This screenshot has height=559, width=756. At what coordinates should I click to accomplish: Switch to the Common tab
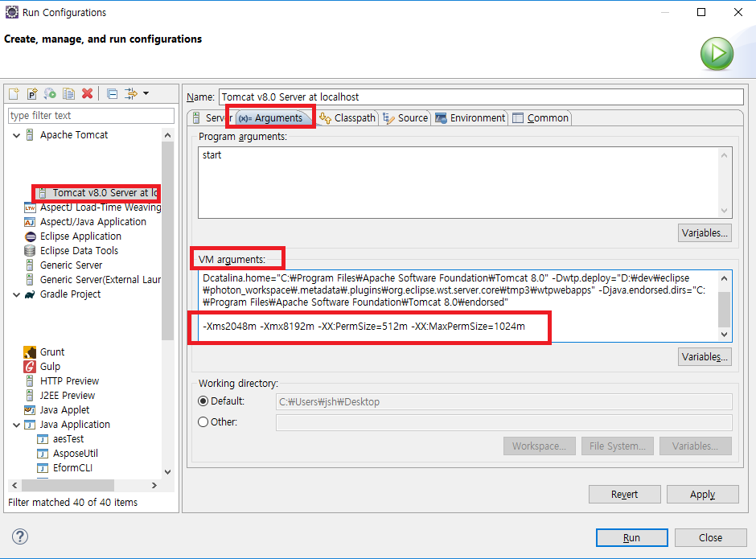coord(540,117)
